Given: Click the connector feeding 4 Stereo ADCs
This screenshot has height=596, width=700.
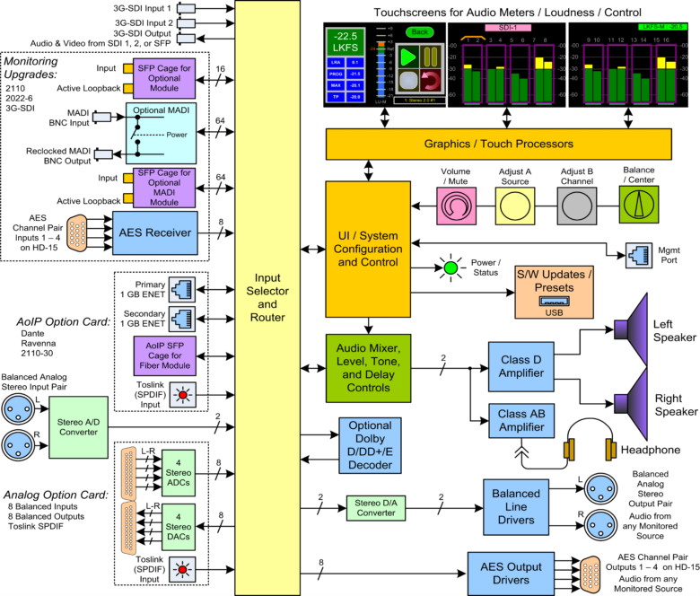Looking at the screenshot, I should tap(128, 473).
